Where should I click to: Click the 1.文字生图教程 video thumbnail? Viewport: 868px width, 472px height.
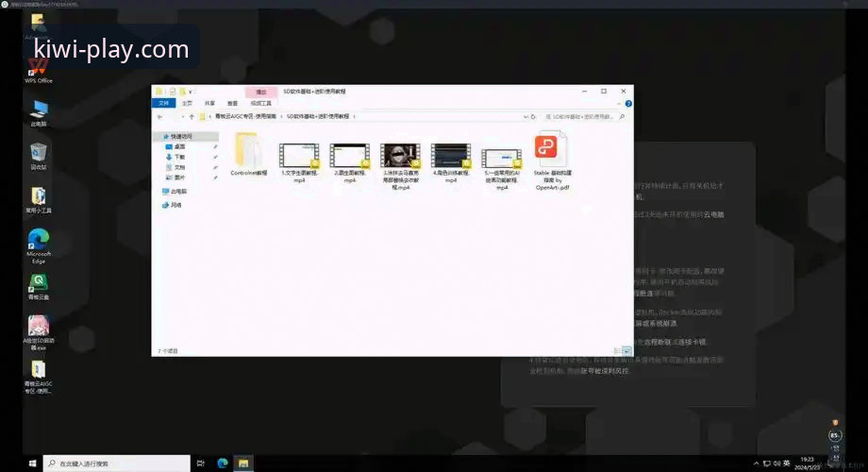(299, 156)
